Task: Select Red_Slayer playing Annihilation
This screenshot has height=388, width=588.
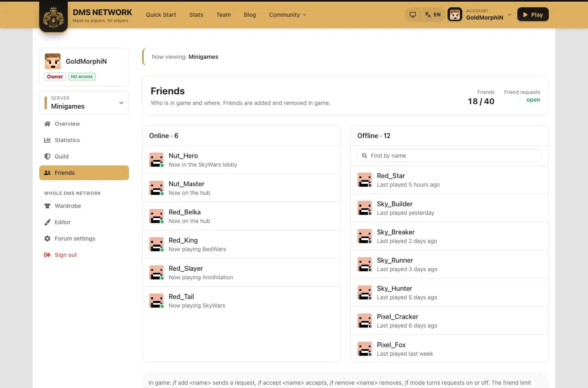Action: pyautogui.click(x=241, y=273)
